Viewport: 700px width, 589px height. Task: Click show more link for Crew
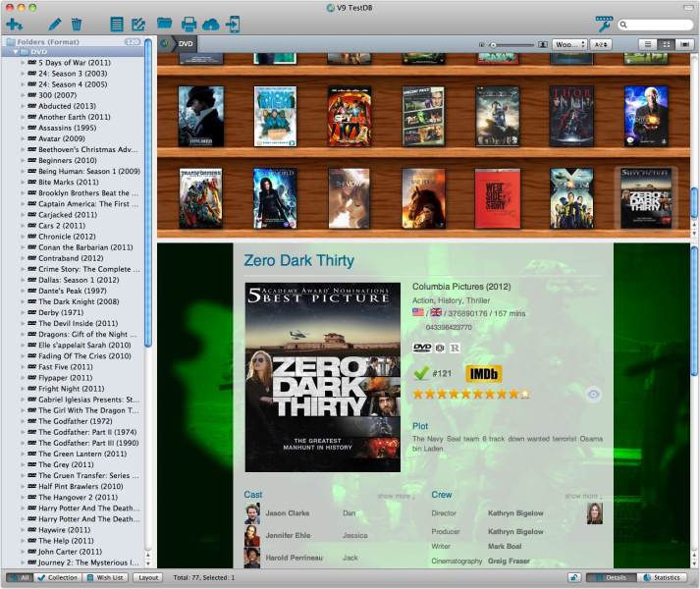tap(583, 496)
